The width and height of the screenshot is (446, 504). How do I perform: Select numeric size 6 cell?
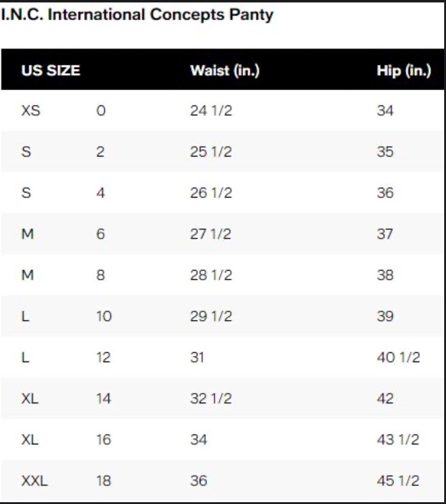coord(101,234)
